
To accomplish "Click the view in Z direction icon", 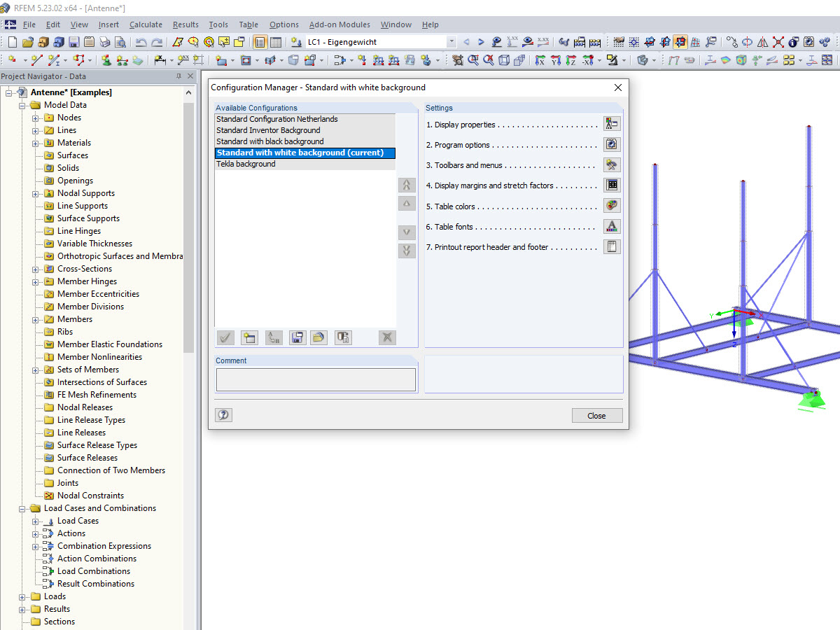I will pyautogui.click(x=572, y=61).
